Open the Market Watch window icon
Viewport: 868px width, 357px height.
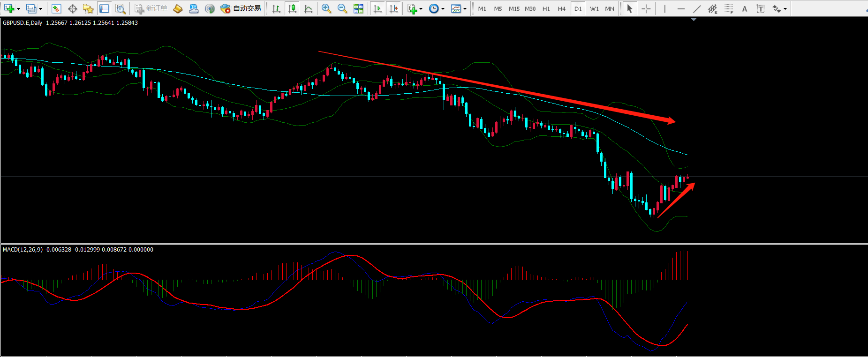[x=57, y=8]
